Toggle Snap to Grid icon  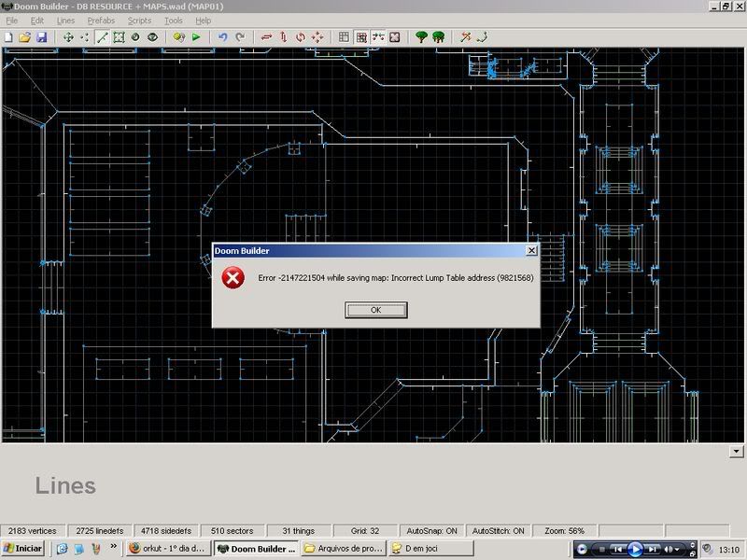(361, 37)
